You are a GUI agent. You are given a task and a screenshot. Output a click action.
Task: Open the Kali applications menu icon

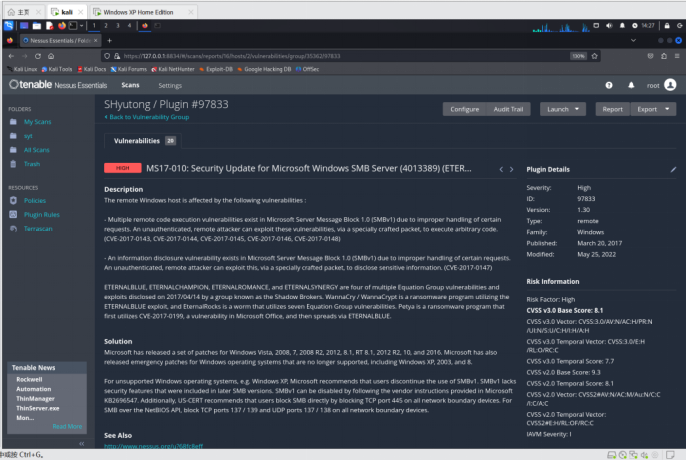(x=9, y=26)
